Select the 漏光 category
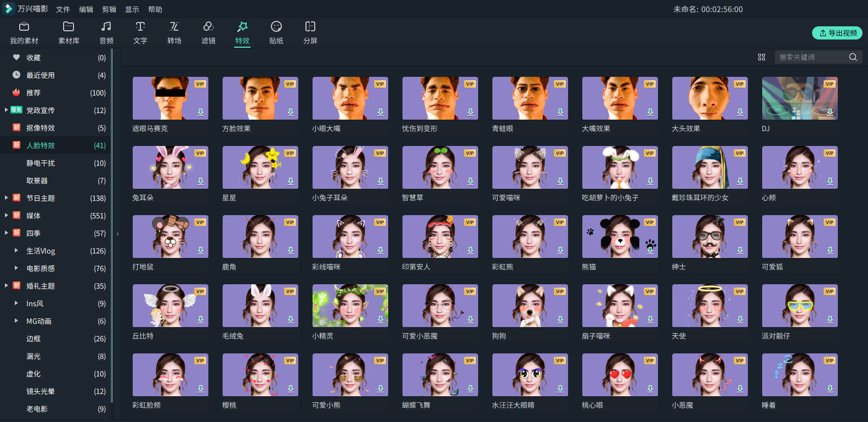Viewport: 868px width, 422px height. click(x=55, y=356)
